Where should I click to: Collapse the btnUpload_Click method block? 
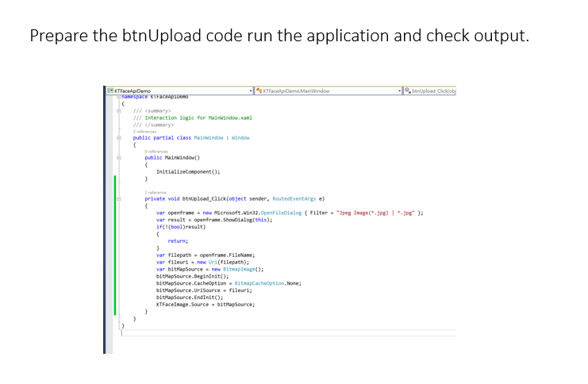click(119, 198)
